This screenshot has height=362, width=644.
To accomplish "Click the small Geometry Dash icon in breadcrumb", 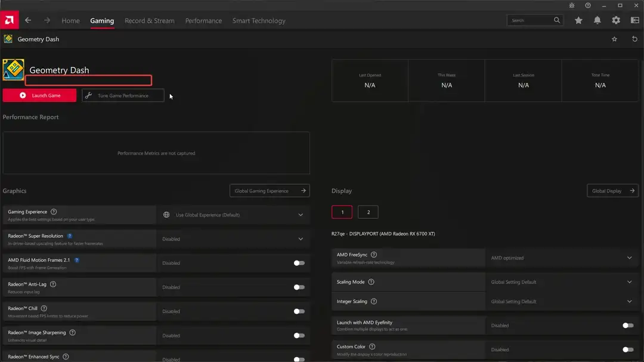I will click(8, 39).
